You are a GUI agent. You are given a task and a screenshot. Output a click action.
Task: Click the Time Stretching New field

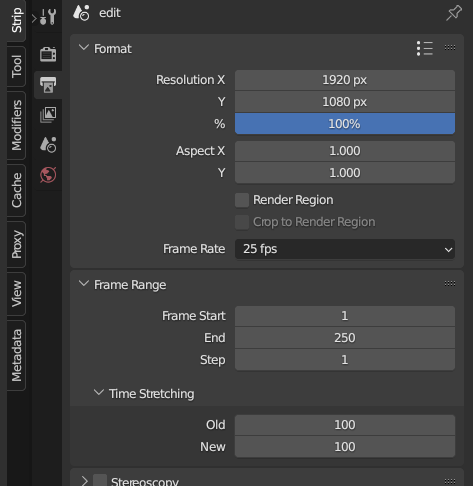pos(345,447)
